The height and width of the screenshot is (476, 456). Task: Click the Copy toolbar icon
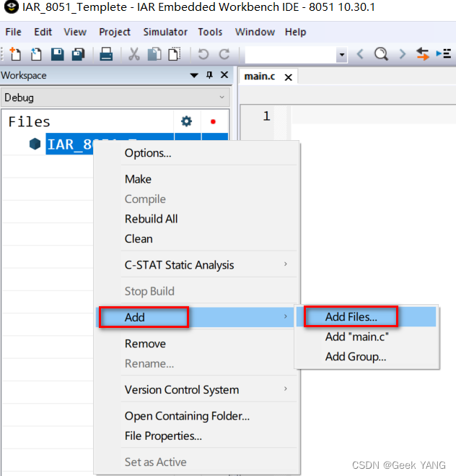(x=154, y=54)
